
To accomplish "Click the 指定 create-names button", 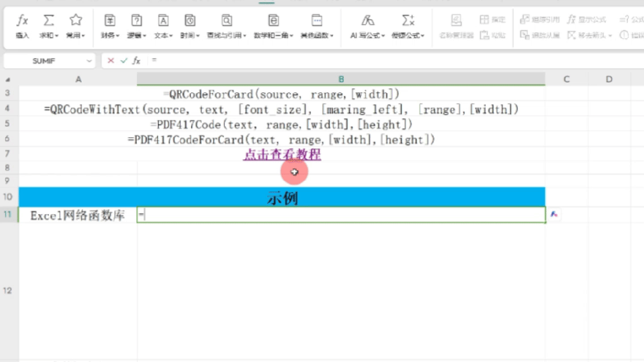I will (492, 19).
